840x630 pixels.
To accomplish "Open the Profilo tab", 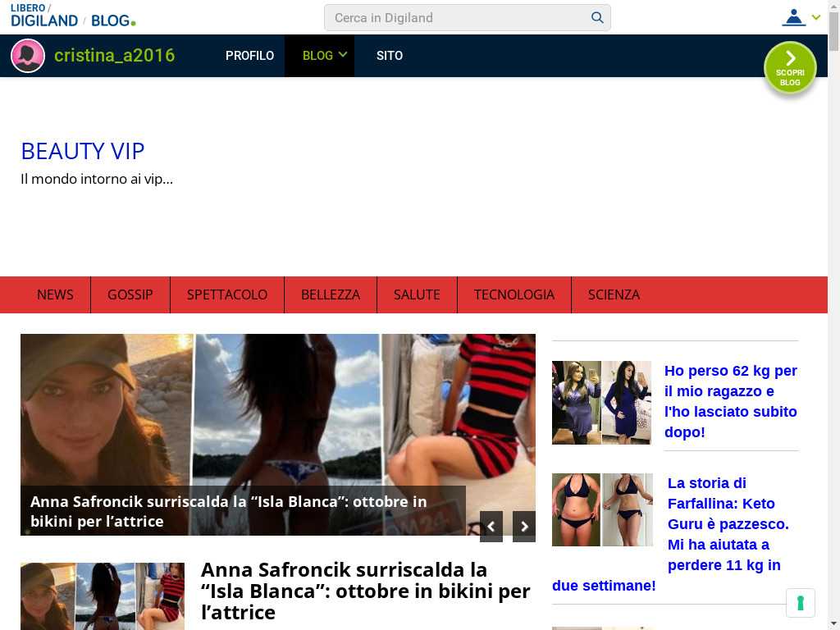I will click(x=249, y=56).
